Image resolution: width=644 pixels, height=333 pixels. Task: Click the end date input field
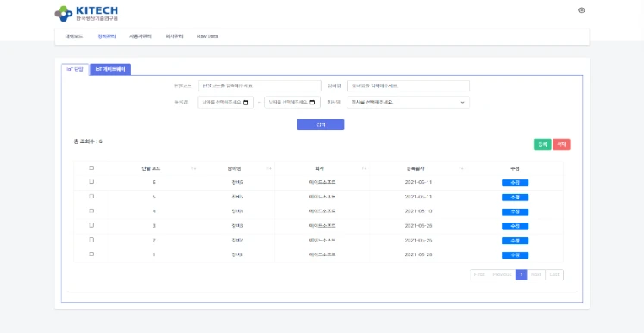pos(292,103)
